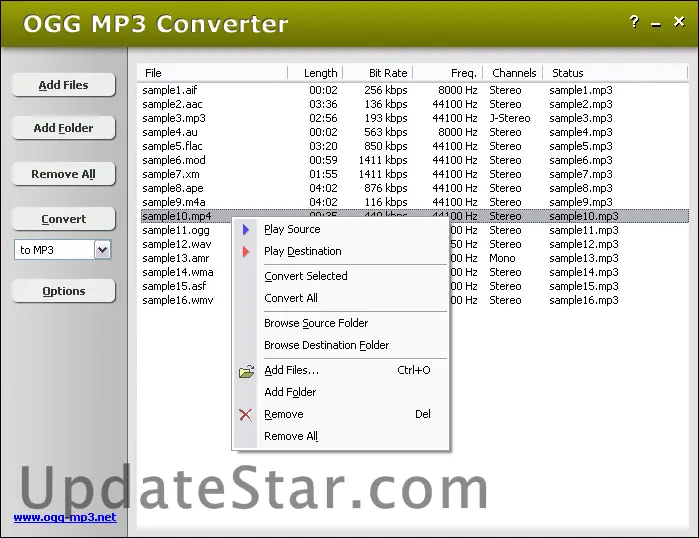This screenshot has height=538, width=699.
Task: Select the sample16.wmv file
Action: [177, 300]
